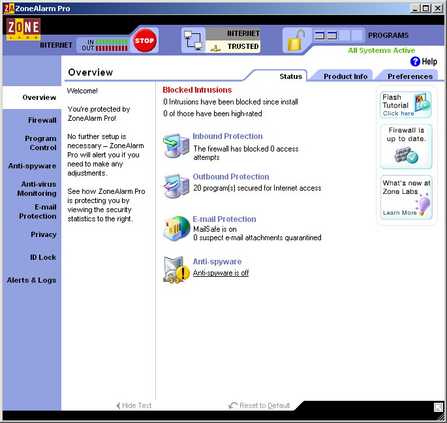Click the Inbound Protection heading link
Screen dimensions: 447x423
point(228,136)
